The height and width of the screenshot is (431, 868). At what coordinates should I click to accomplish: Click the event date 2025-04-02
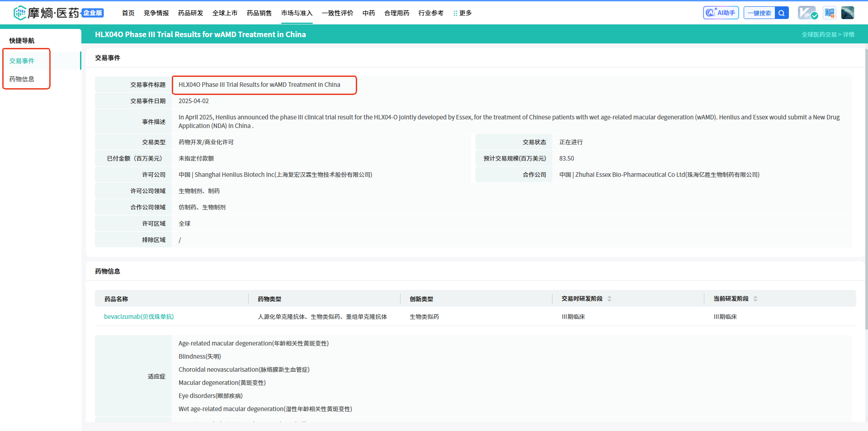[x=193, y=101]
